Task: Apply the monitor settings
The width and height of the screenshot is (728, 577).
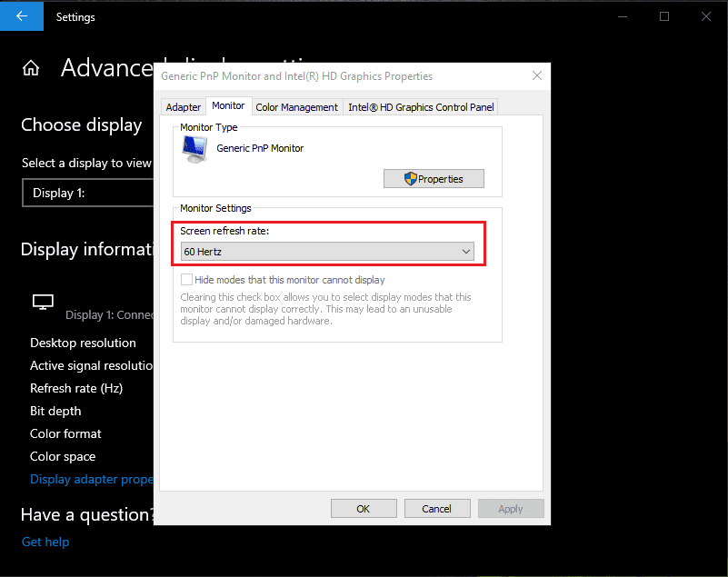Action: pyautogui.click(x=511, y=508)
